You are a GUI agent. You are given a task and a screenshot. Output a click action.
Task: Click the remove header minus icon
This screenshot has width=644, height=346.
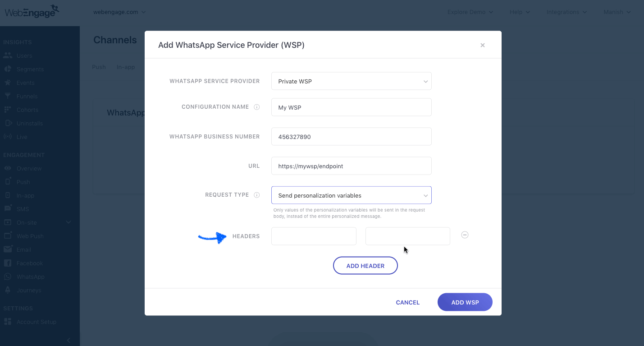pyautogui.click(x=465, y=235)
